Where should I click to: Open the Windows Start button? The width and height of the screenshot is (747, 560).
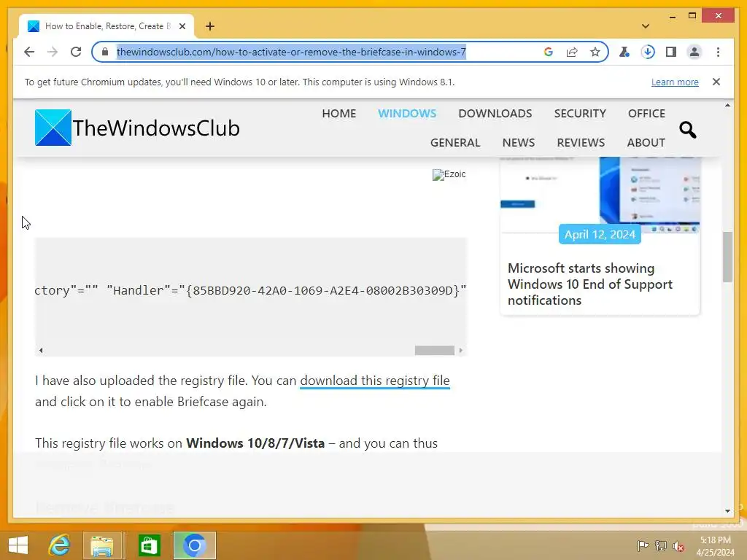click(x=18, y=545)
